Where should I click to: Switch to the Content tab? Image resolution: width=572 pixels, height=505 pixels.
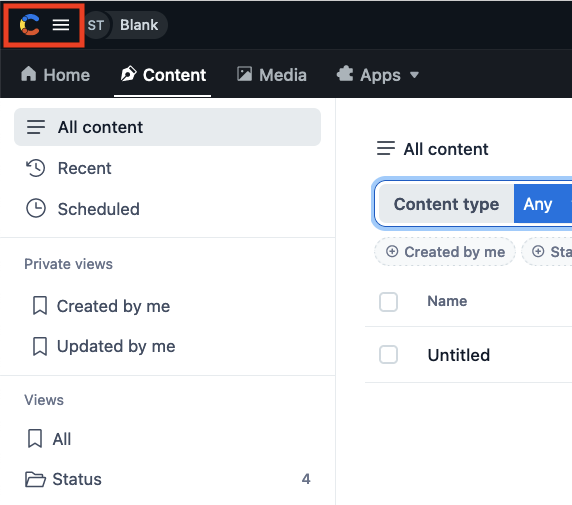pos(163,75)
